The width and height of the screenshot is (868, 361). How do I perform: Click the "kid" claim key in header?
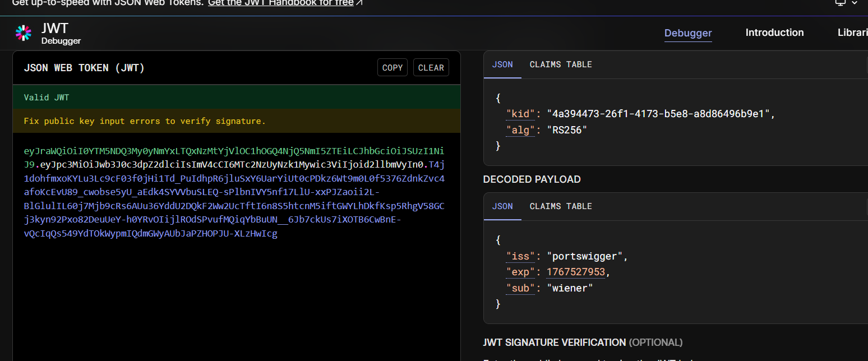[520, 114]
